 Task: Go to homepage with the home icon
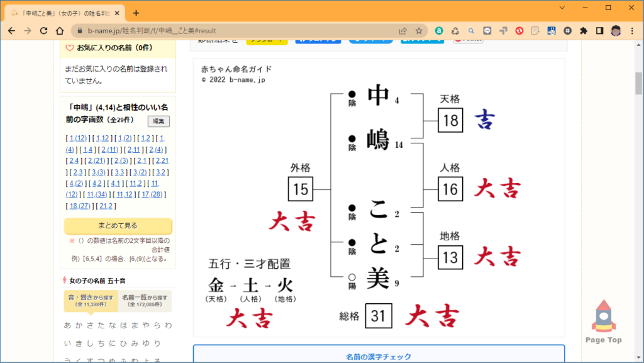(58, 30)
